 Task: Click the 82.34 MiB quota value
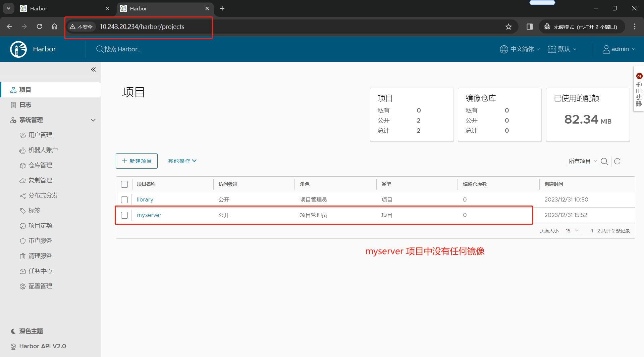(588, 120)
